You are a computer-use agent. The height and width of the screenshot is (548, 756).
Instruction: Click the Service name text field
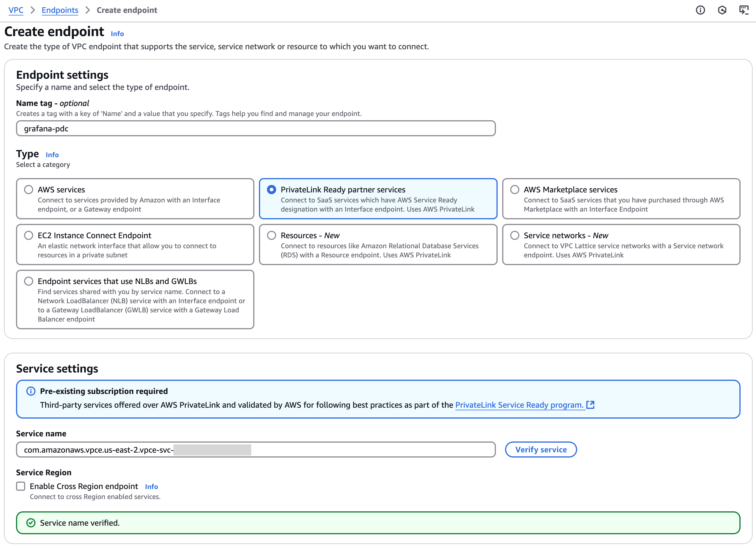[x=333, y=450]
